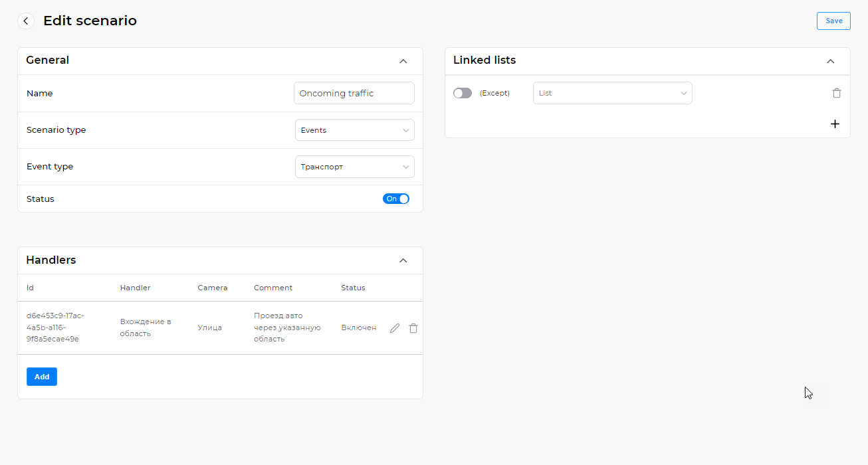The image size is (868, 465).
Task: Click the Status column header in Handlers
Action: [x=353, y=288]
